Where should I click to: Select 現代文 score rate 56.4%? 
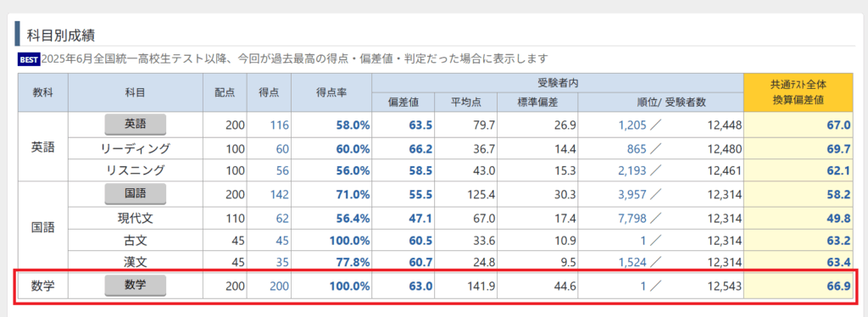pyautogui.click(x=353, y=218)
